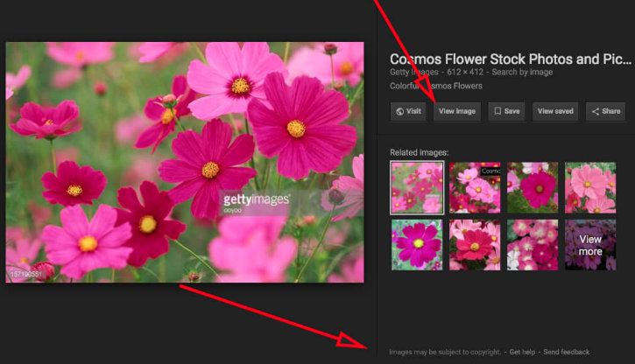Screen dimensions: 635x364
Task: Select the first related image with white border
Action: 416,187
